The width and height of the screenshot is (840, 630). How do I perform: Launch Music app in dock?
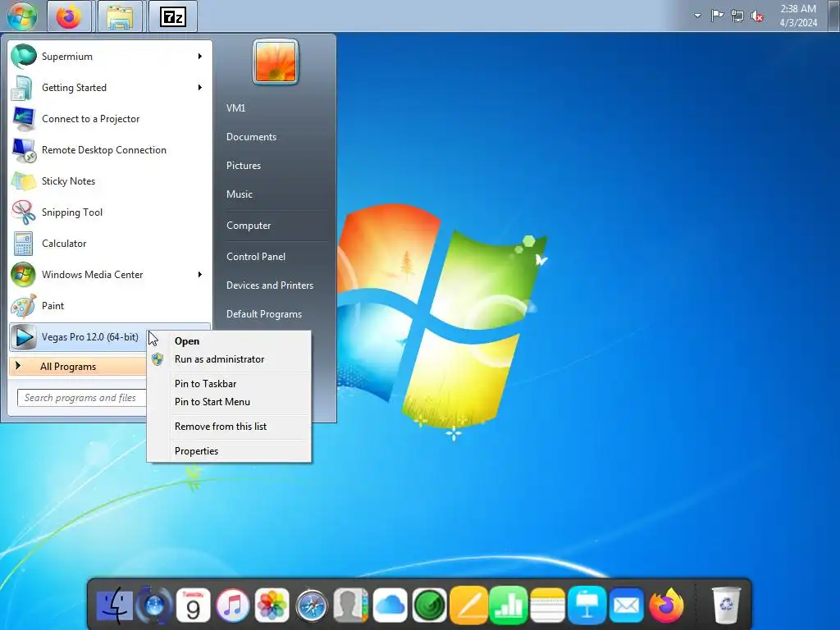[232, 606]
